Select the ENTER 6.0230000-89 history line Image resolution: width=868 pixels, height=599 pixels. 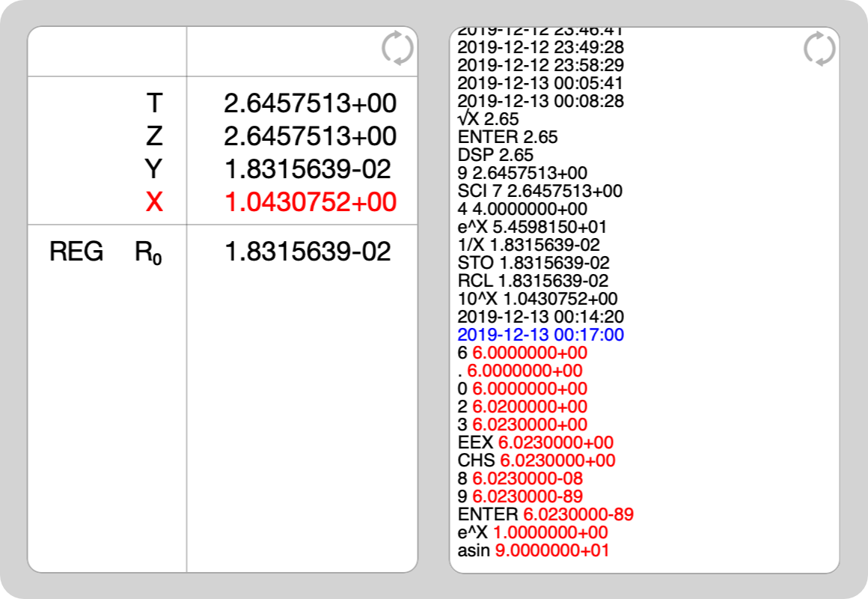tap(545, 514)
